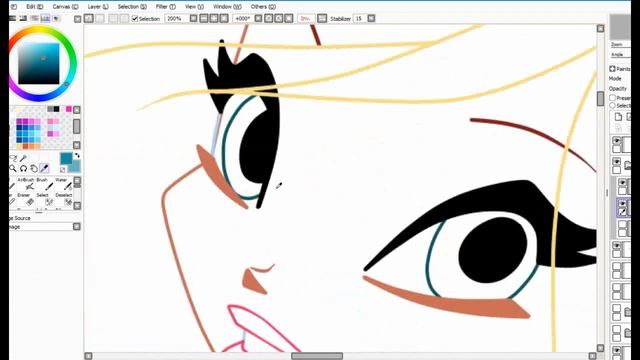Open the Edit menu
The width and height of the screenshot is (640, 360).
34,7
